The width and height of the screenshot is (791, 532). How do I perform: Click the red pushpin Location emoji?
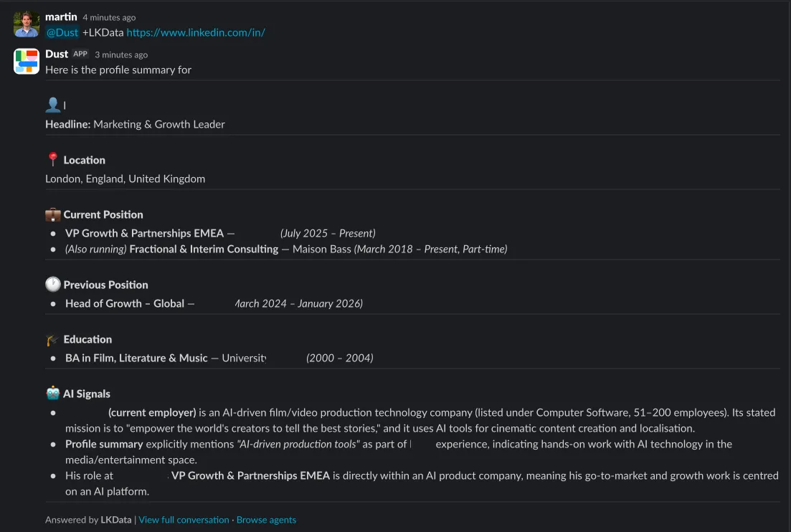(x=52, y=159)
